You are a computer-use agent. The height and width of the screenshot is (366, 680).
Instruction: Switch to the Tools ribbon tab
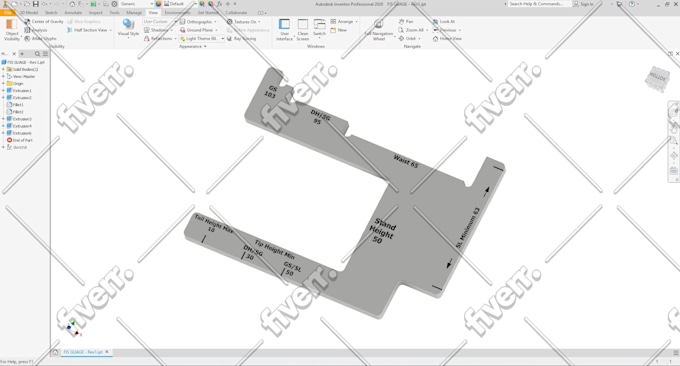[114, 13]
